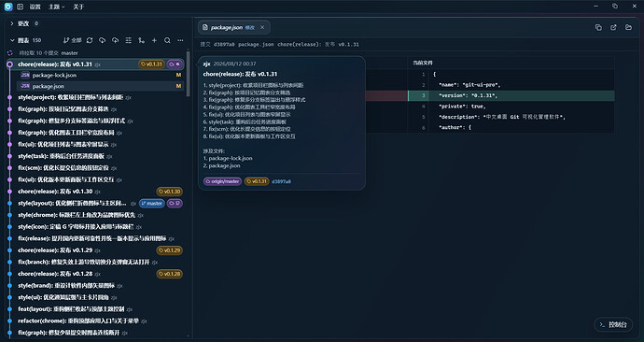Click JSON file icon beside package-lock.json
This screenshot has height=342, width=644.
(25, 76)
